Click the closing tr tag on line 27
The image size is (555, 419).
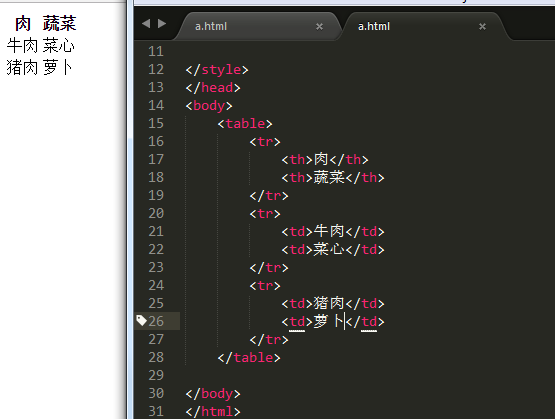(x=269, y=340)
